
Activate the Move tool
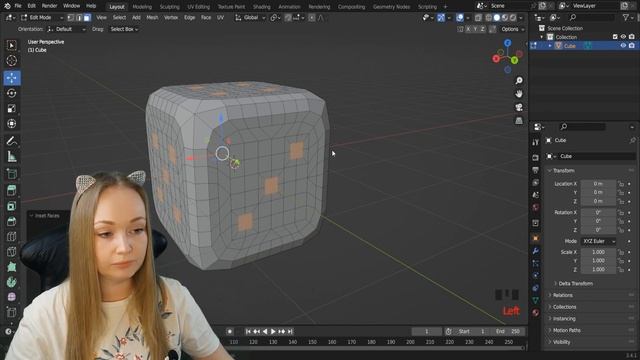11,78
